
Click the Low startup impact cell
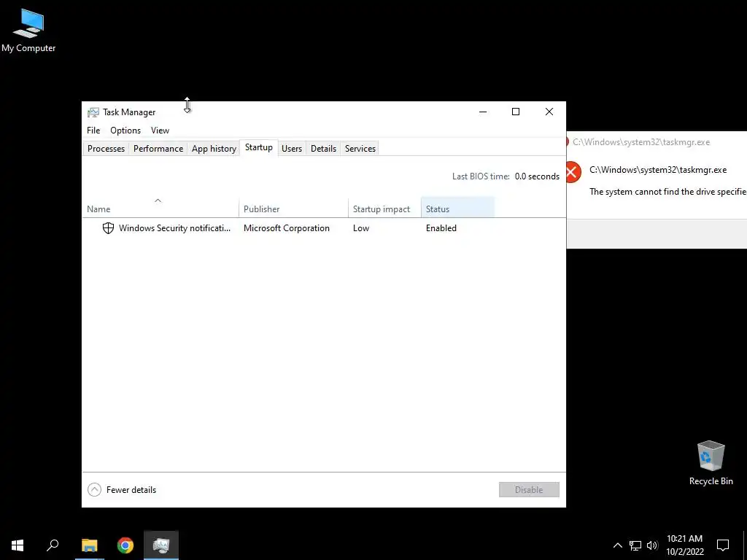click(x=361, y=228)
